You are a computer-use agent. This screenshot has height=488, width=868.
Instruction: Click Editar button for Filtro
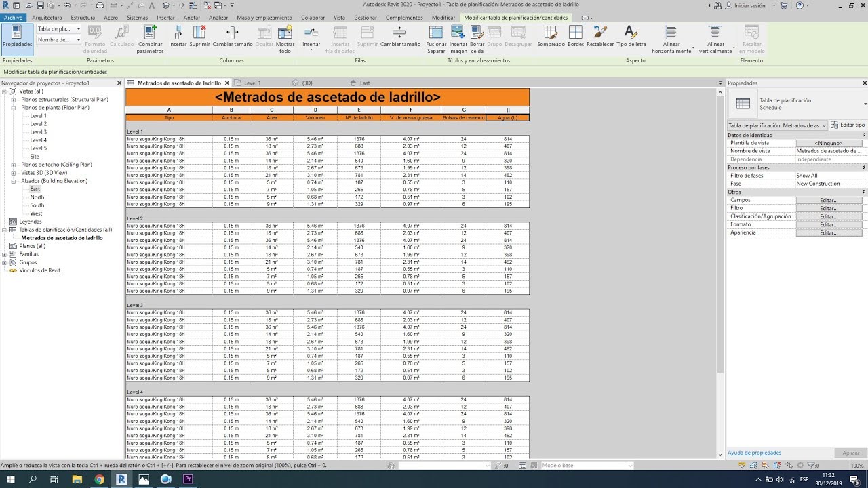tap(829, 208)
